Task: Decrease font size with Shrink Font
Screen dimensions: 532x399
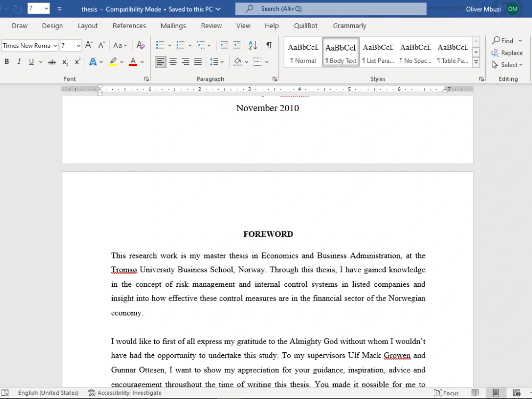Action: [x=102, y=45]
